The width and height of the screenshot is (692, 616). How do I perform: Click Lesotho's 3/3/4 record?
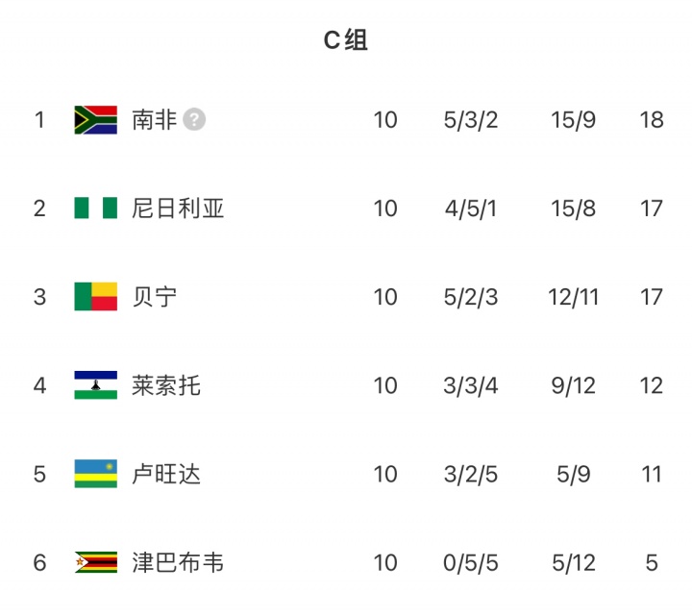tap(471, 385)
